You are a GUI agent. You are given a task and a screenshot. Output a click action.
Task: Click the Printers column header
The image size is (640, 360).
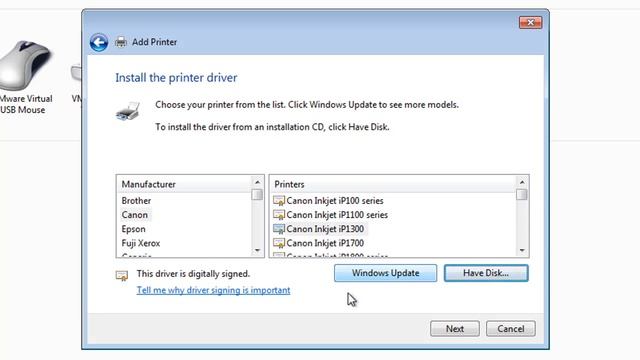(x=393, y=184)
